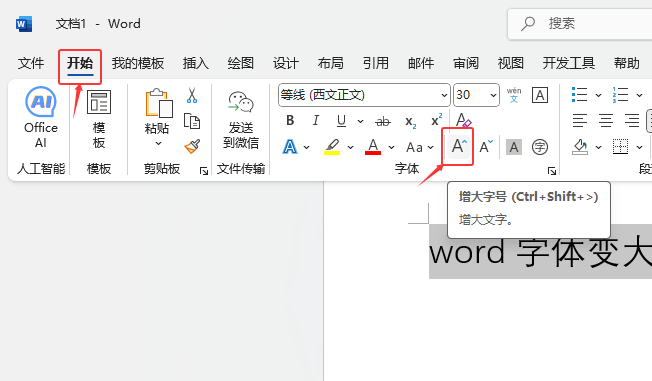Image resolution: width=652 pixels, height=381 pixels.
Task: Toggle strikethrough formatting
Action: [x=383, y=121]
